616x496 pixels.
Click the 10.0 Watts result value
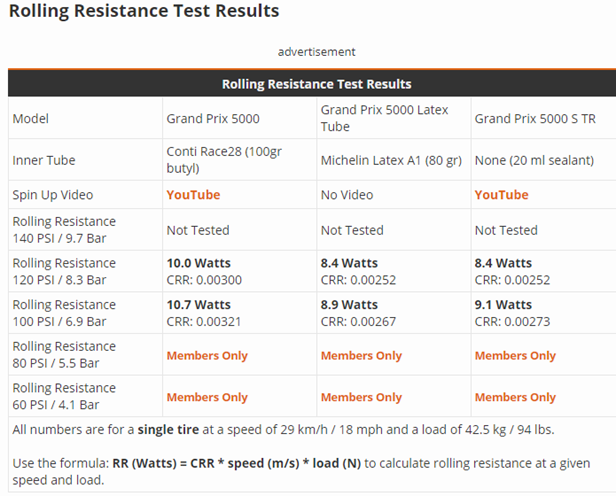(x=197, y=263)
